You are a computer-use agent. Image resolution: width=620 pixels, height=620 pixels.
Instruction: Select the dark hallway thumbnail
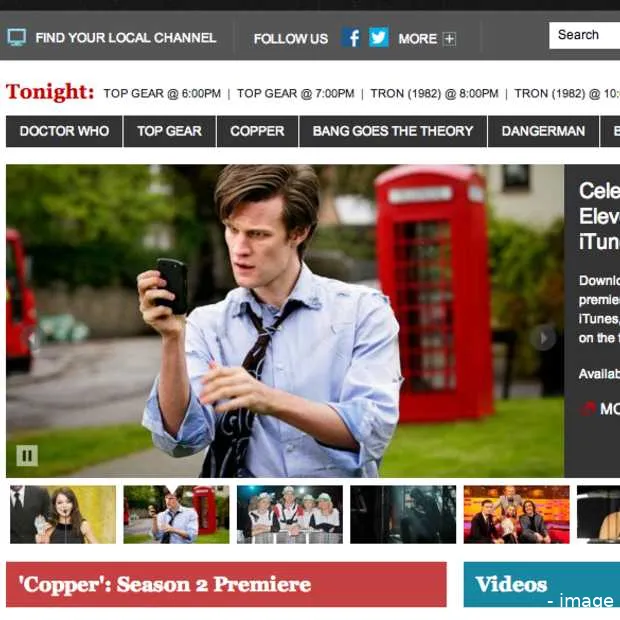point(403,514)
